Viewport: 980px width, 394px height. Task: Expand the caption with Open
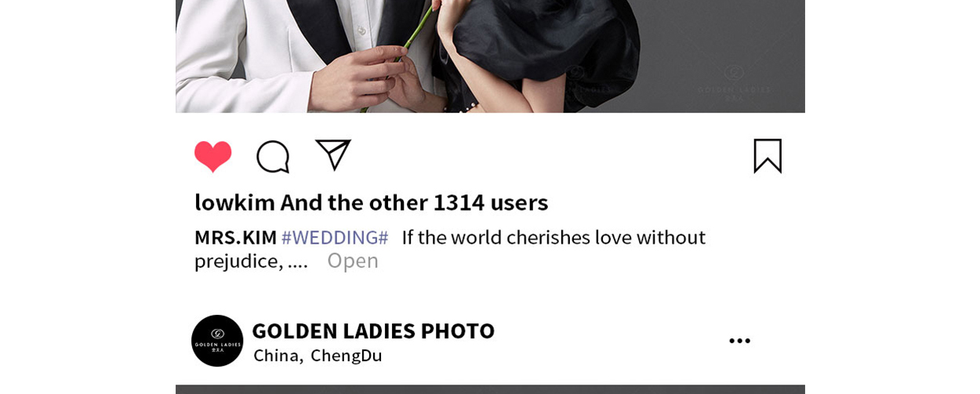pos(353,261)
